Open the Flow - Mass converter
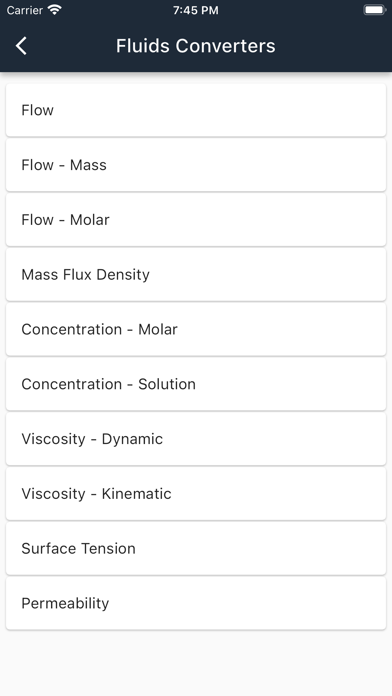392x696 pixels. [196, 165]
